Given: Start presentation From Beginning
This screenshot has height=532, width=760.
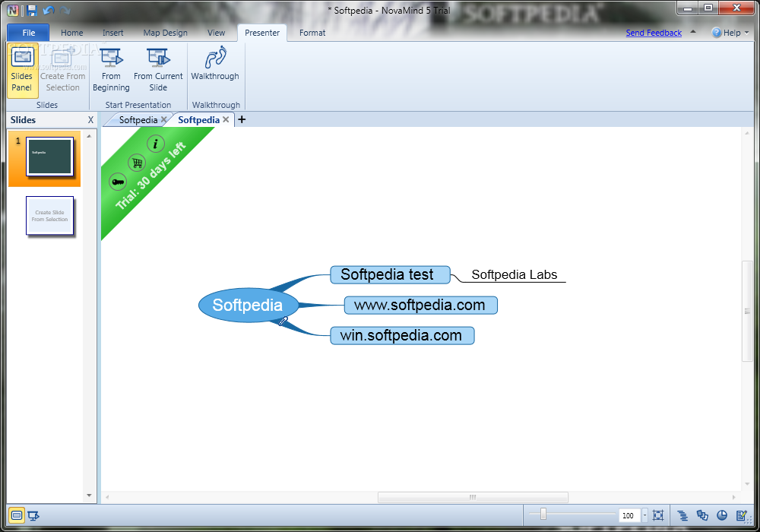Looking at the screenshot, I should 111,70.
